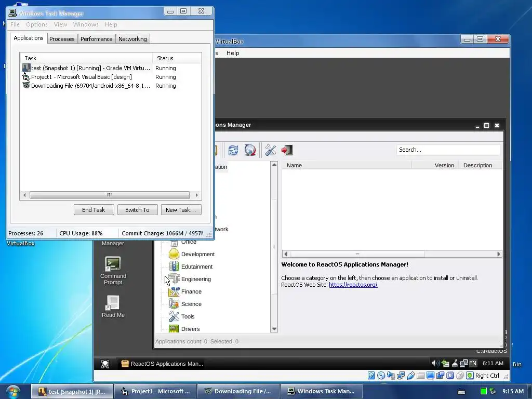Screen dimensions: 532x399
Task: Click the VirtualBox hard disk activity status icon
Action: [371, 376]
